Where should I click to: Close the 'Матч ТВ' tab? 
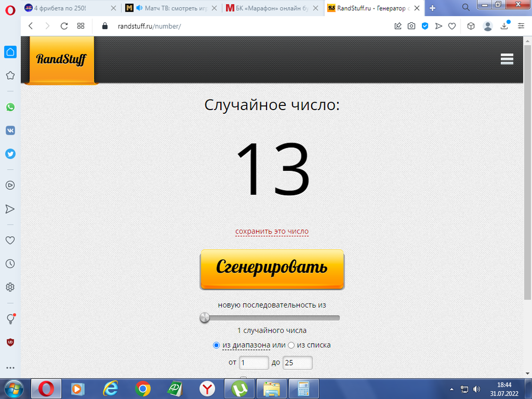[x=214, y=8]
